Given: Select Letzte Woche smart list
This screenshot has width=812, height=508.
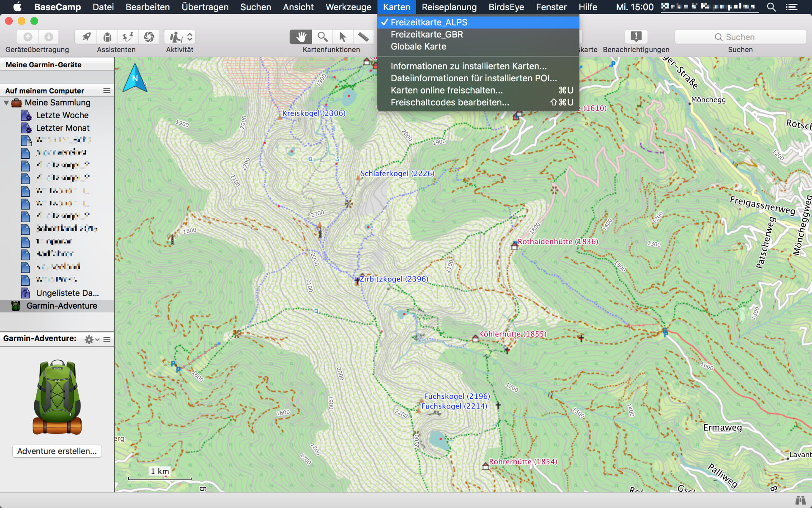Looking at the screenshot, I should pos(62,115).
